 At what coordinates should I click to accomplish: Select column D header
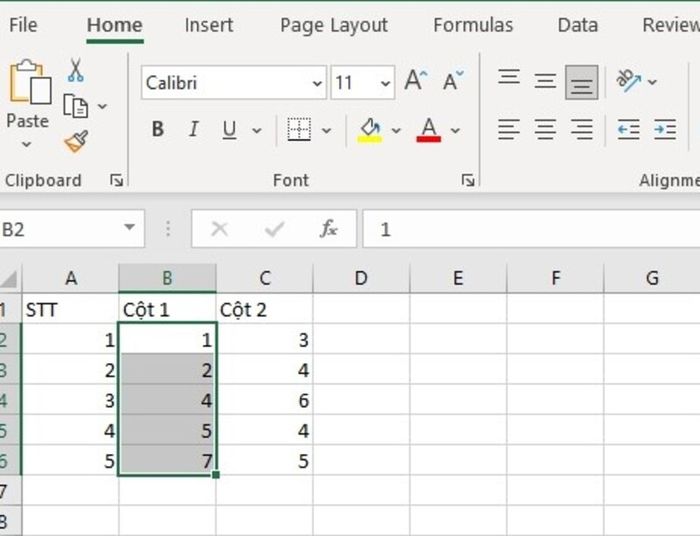[361, 278]
